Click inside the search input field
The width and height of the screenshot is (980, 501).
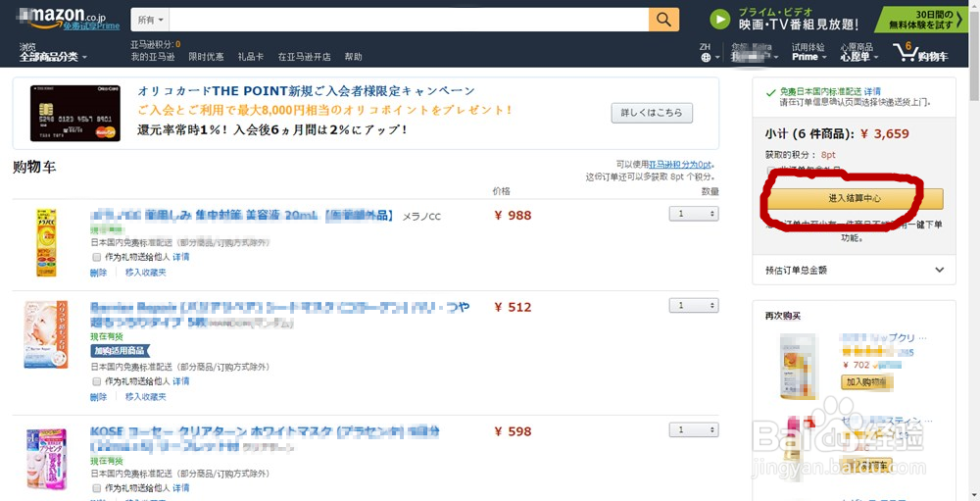coord(409,20)
